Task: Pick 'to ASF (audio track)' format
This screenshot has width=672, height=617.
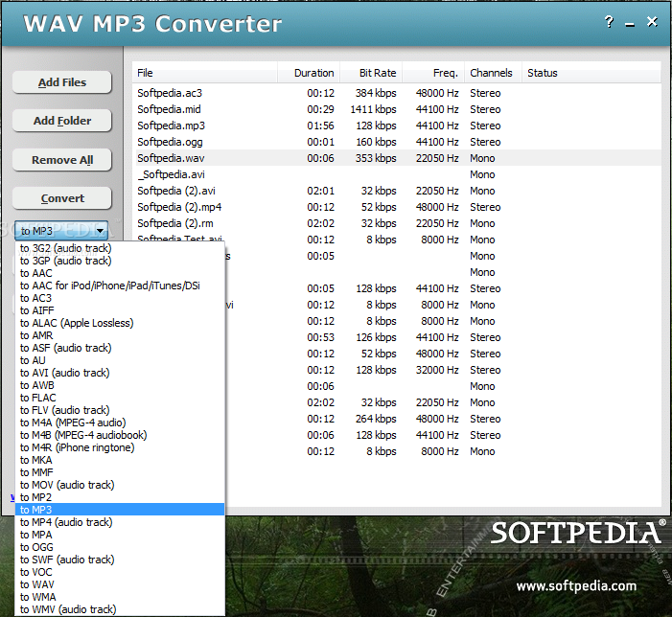Action: click(x=120, y=348)
